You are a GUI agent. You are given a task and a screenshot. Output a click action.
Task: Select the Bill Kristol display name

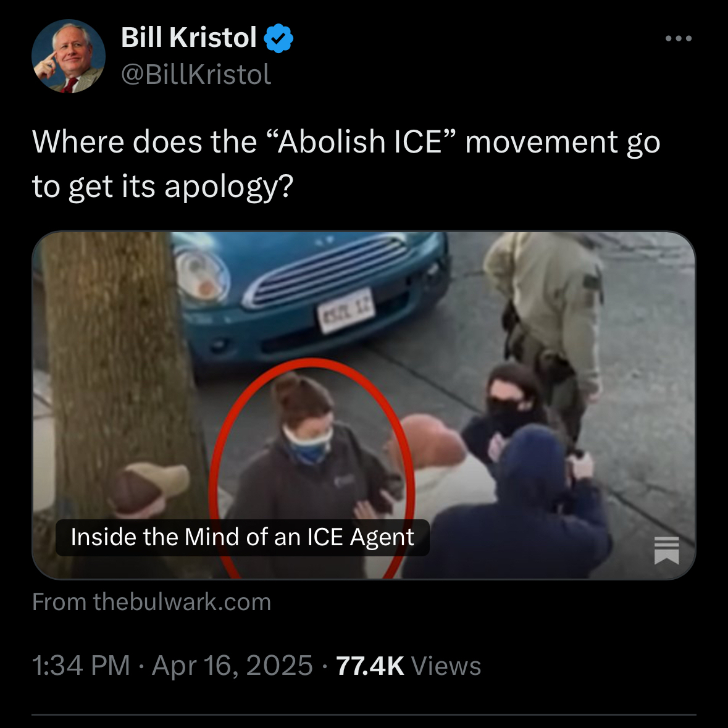[x=188, y=37]
